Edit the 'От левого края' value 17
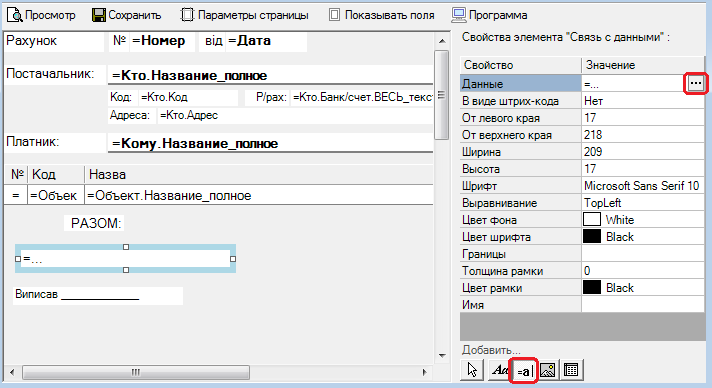This screenshot has height=388, width=712. coord(643,118)
